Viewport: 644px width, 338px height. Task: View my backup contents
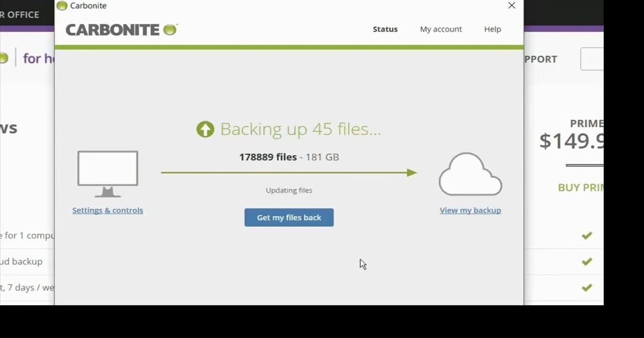click(x=470, y=210)
